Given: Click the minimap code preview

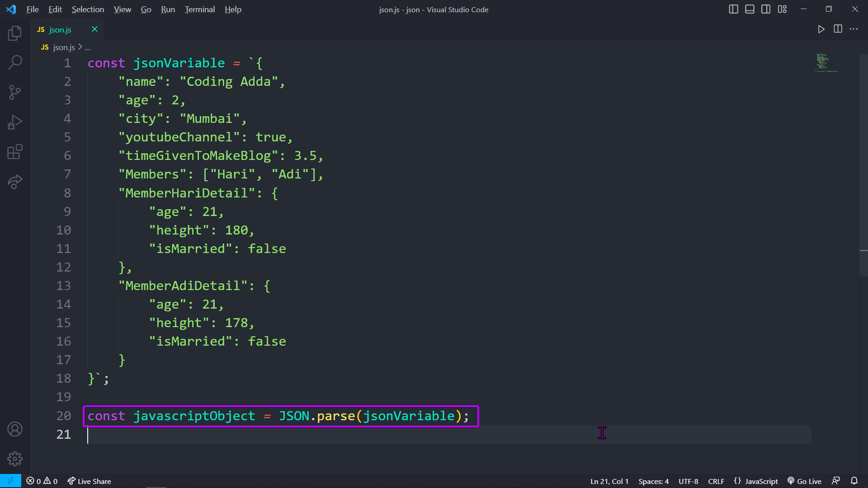Looking at the screenshot, I should [x=826, y=63].
